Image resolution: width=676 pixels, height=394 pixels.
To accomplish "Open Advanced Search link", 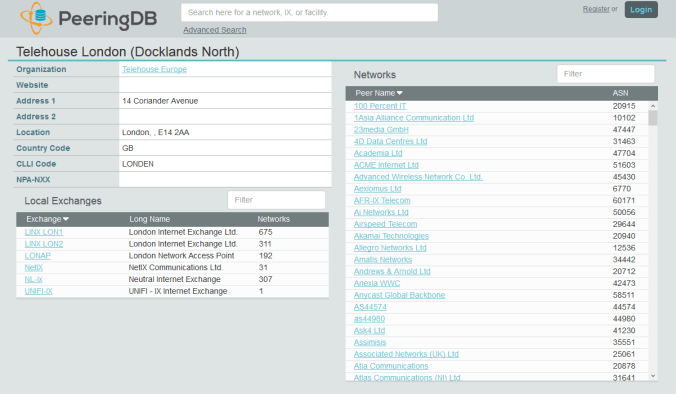I will click(215, 30).
